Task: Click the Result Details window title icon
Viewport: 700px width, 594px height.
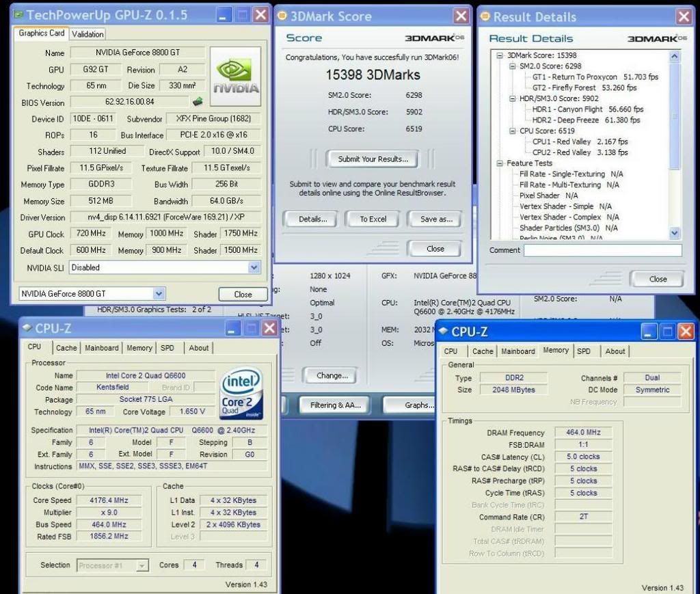Action: tap(485, 16)
